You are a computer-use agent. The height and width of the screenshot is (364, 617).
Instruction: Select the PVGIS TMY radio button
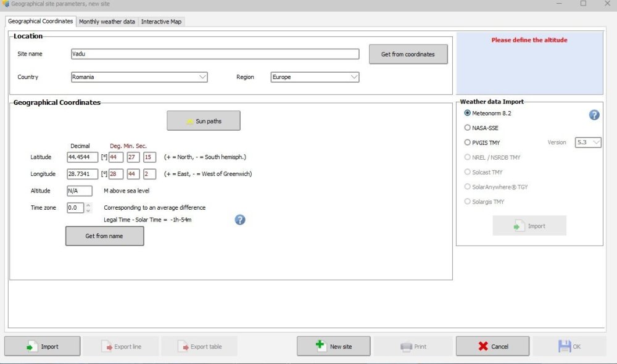pos(468,143)
